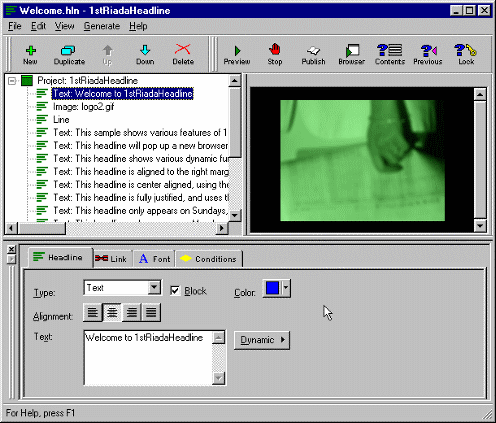The height and width of the screenshot is (423, 496).
Task: Select 'This sample shows various features' item
Action: point(140,133)
